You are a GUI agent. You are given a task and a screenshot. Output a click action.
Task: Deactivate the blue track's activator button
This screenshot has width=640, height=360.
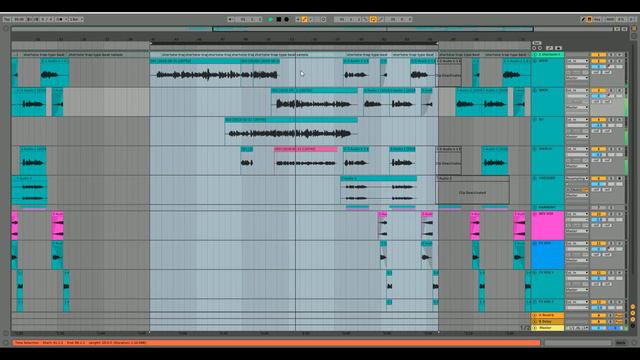598,243
